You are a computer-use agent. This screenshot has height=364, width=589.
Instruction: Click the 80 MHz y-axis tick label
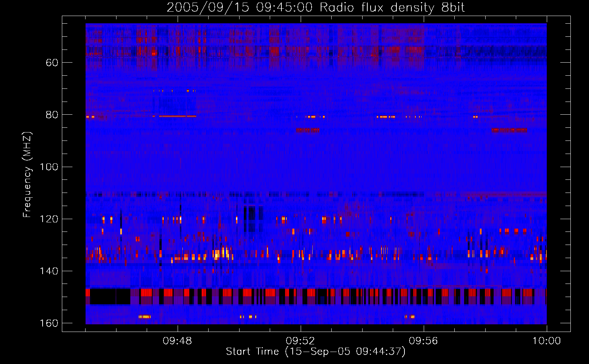pos(52,115)
